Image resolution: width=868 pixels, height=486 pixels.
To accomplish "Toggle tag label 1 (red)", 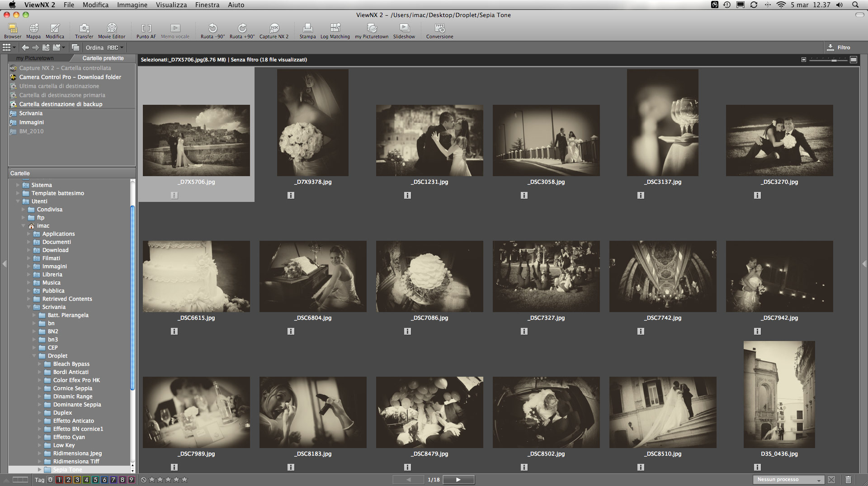I will [x=59, y=480].
